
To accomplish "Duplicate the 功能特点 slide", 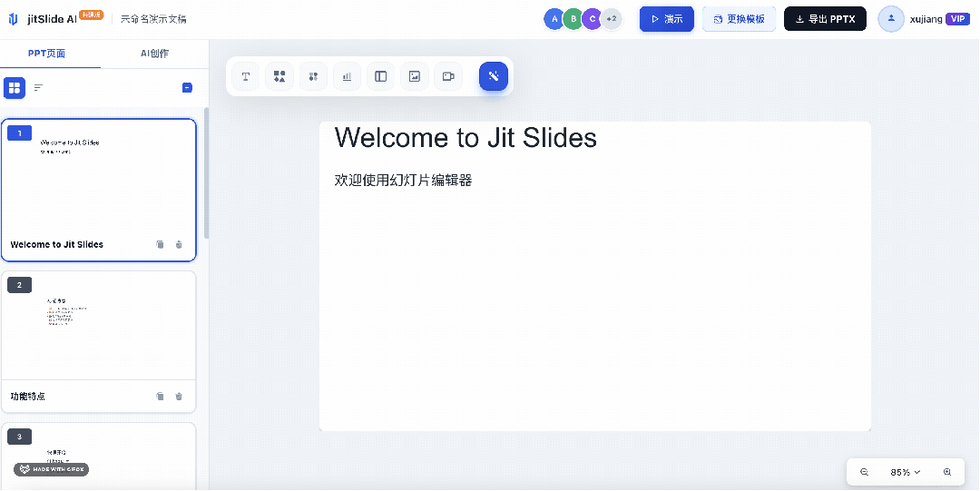I will [x=160, y=396].
